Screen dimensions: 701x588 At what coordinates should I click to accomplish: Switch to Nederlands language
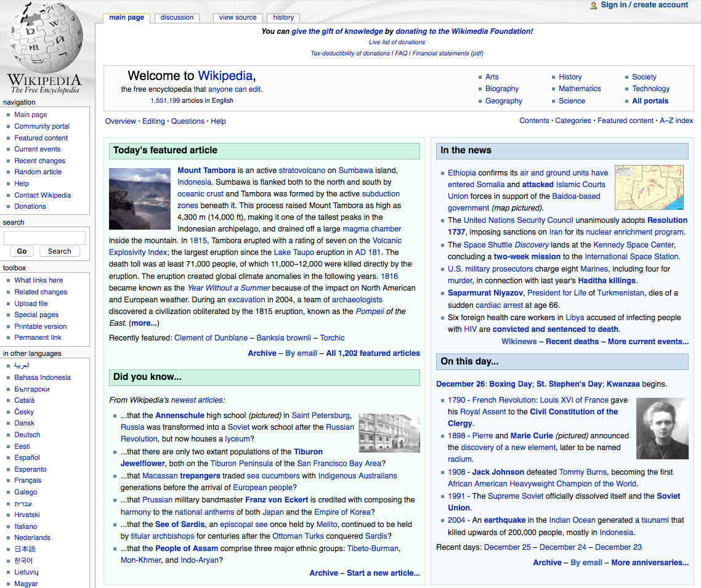pos(32,538)
